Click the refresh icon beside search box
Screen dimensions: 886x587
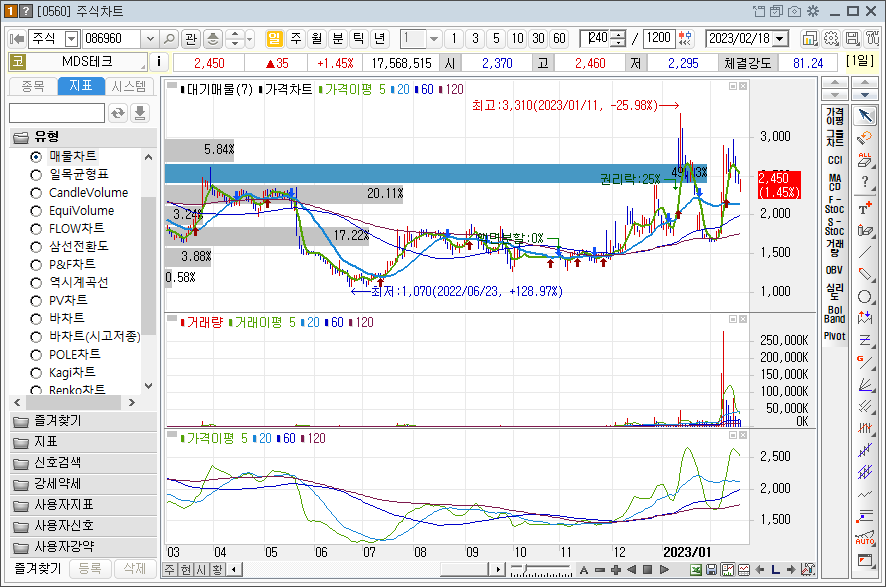coord(118,113)
